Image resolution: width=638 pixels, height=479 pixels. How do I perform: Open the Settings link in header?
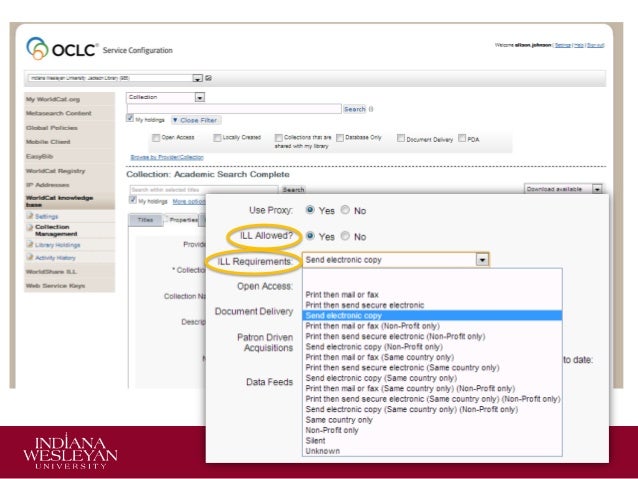point(563,45)
